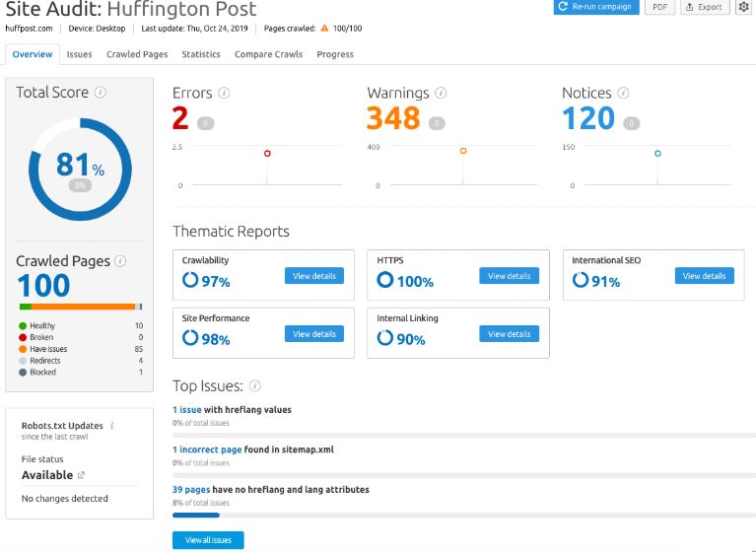The image size is (756, 552).
Task: Click the Internal Linking score ring icon
Action: (x=384, y=337)
